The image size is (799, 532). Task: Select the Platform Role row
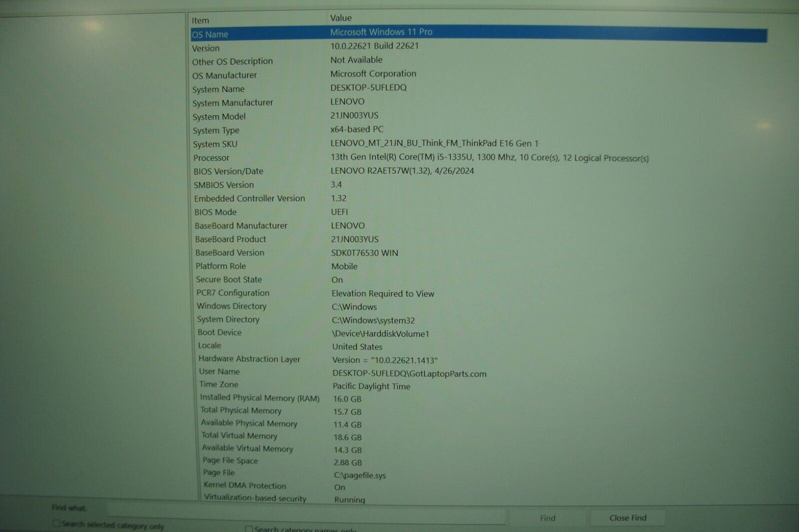[478, 266]
